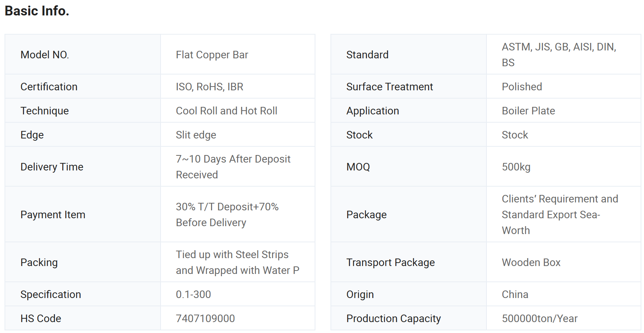Click the 500kg MOQ value
The height and width of the screenshot is (333, 644).
pyautogui.click(x=516, y=167)
